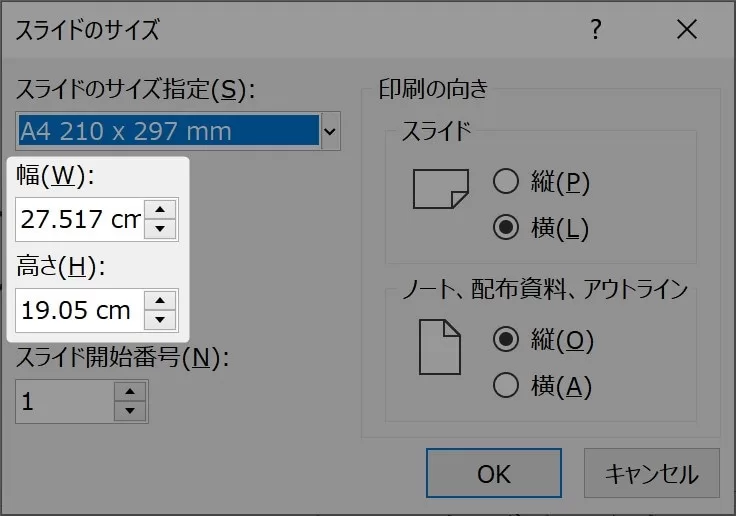Select landscape 横(L) for slide orientation
Viewport: 736px width, 516px height.
tap(507, 227)
